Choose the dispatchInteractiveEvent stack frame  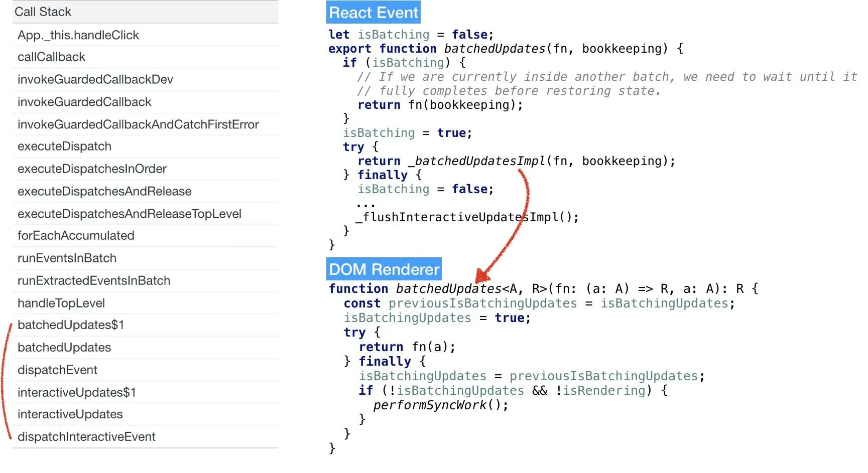(145, 437)
